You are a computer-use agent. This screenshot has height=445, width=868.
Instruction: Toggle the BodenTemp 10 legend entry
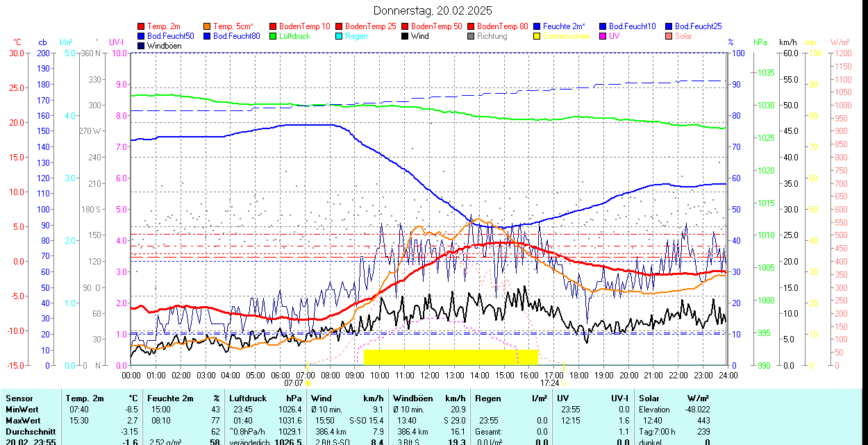pos(300,26)
